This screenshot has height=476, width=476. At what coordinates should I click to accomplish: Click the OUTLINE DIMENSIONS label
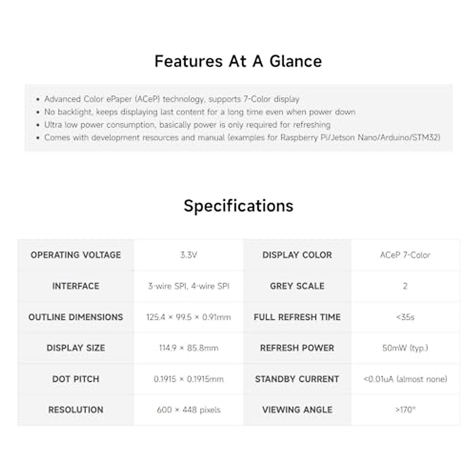point(76,317)
